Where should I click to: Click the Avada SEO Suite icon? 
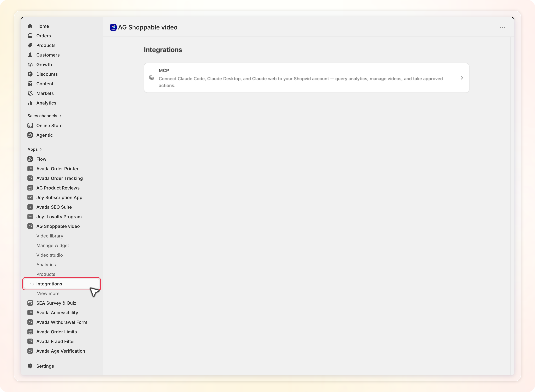pyautogui.click(x=30, y=207)
